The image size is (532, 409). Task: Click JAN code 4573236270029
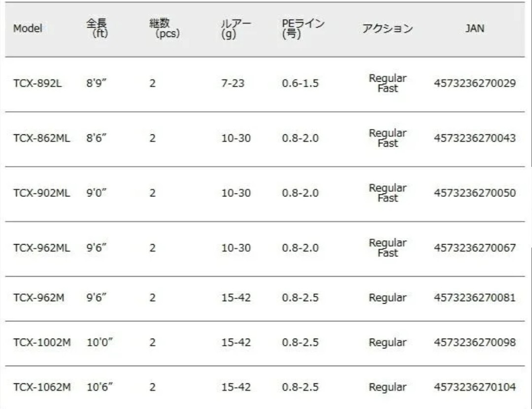coord(474,84)
